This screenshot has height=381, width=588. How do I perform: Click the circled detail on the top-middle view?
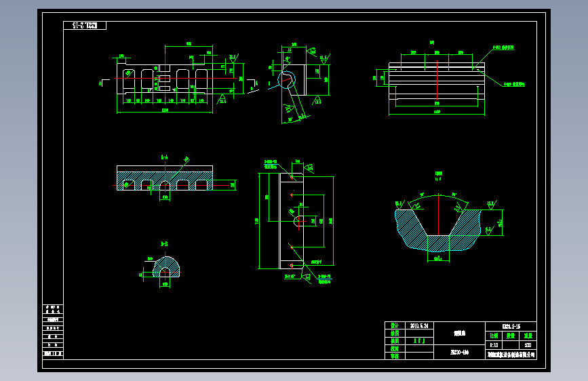(x=286, y=79)
